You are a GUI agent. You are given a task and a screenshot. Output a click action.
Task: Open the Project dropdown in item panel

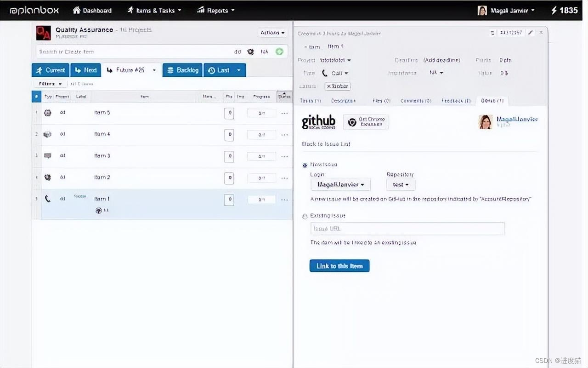click(335, 60)
